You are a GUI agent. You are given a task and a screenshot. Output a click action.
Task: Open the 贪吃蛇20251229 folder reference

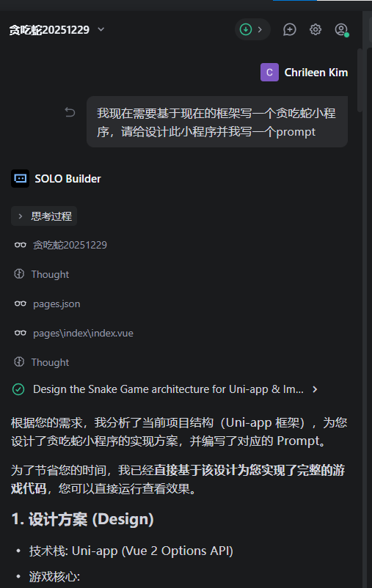(x=70, y=245)
